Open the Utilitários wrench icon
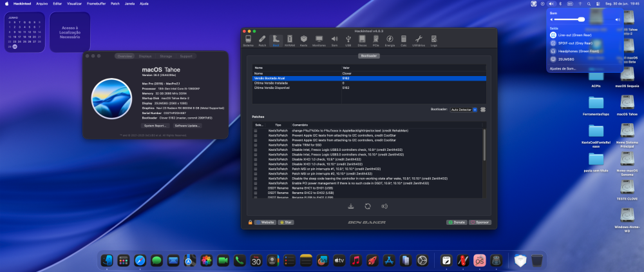Image resolution: width=644 pixels, height=272 pixels. point(419,40)
